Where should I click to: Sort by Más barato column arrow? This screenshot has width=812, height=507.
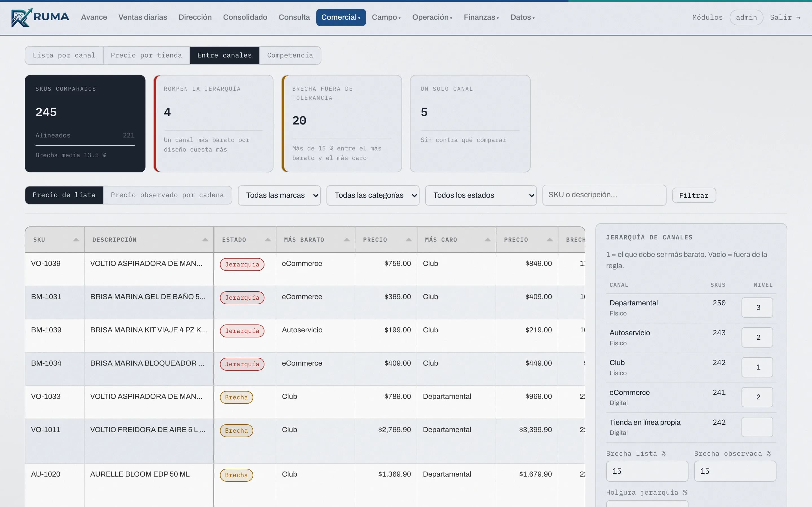[347, 240]
